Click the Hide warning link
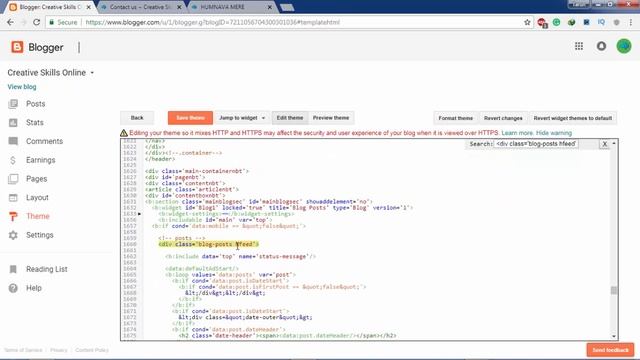Image resolution: width=640 pixels, height=360 pixels. click(x=554, y=133)
